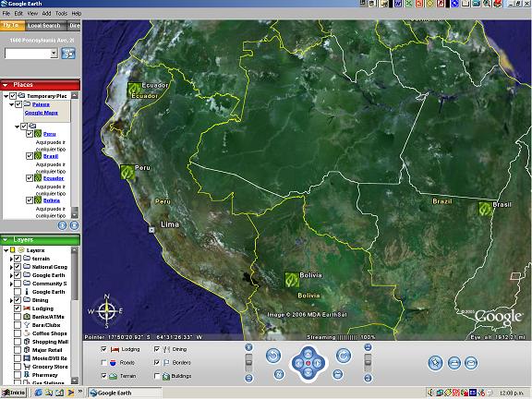Click the email envelope button in bottom panel
This screenshot has width=532, height=399.
471,363
